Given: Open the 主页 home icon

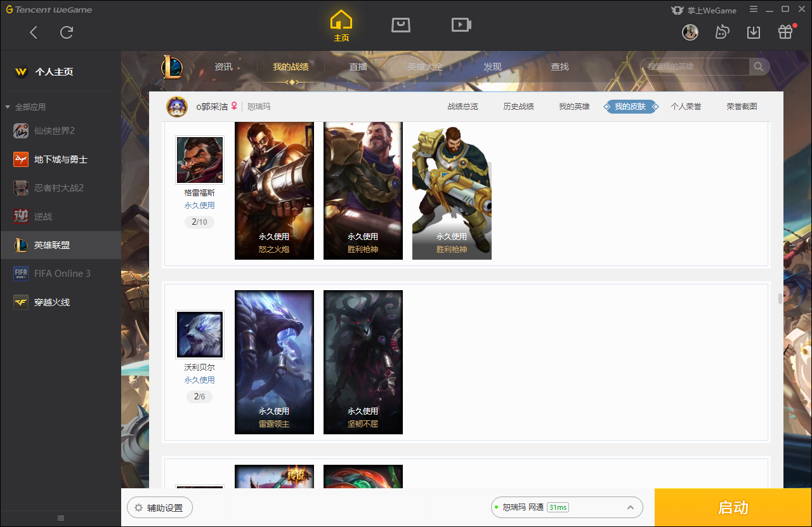Looking at the screenshot, I should [341, 26].
